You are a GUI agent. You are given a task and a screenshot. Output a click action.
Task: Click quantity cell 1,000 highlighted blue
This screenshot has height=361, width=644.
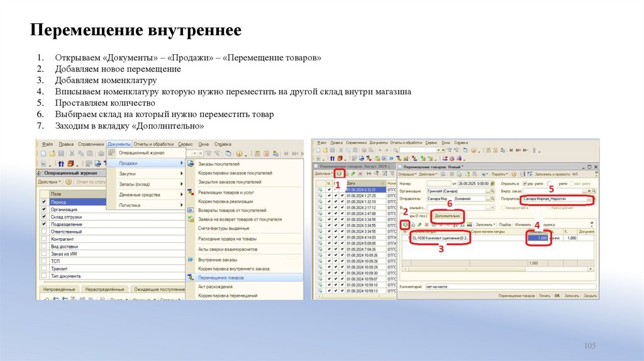point(538,238)
